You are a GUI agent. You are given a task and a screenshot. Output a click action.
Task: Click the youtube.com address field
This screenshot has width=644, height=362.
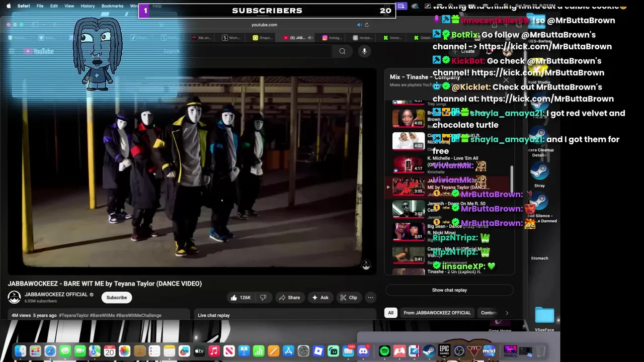point(264,25)
